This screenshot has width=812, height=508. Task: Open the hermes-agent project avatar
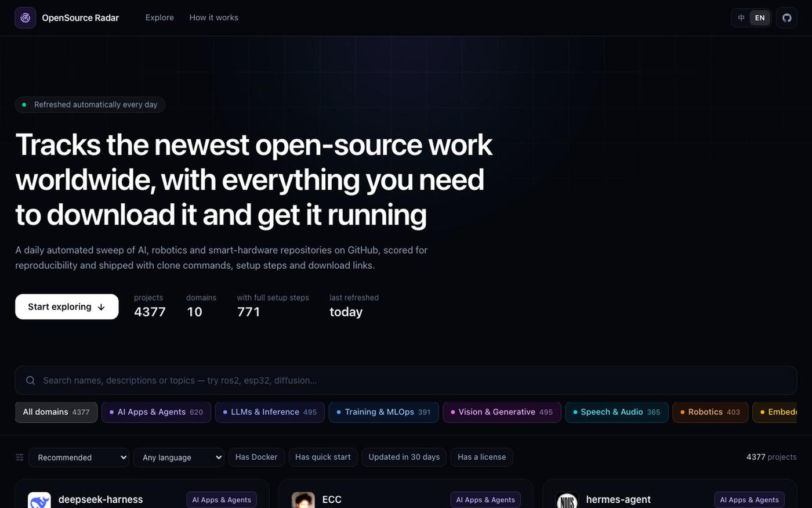coord(567,500)
